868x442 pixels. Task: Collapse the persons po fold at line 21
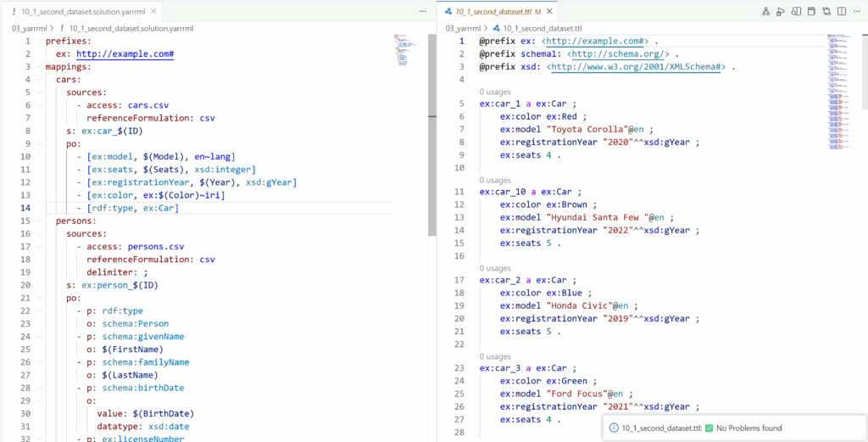tap(37, 298)
